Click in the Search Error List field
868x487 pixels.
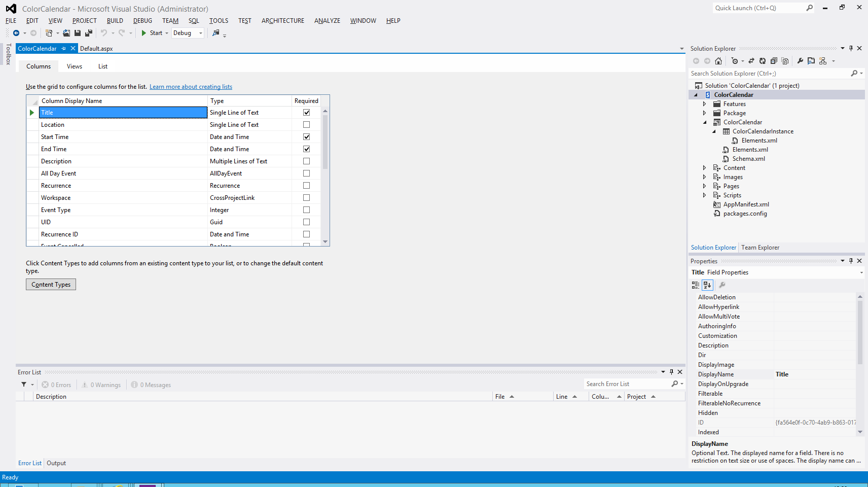point(627,384)
